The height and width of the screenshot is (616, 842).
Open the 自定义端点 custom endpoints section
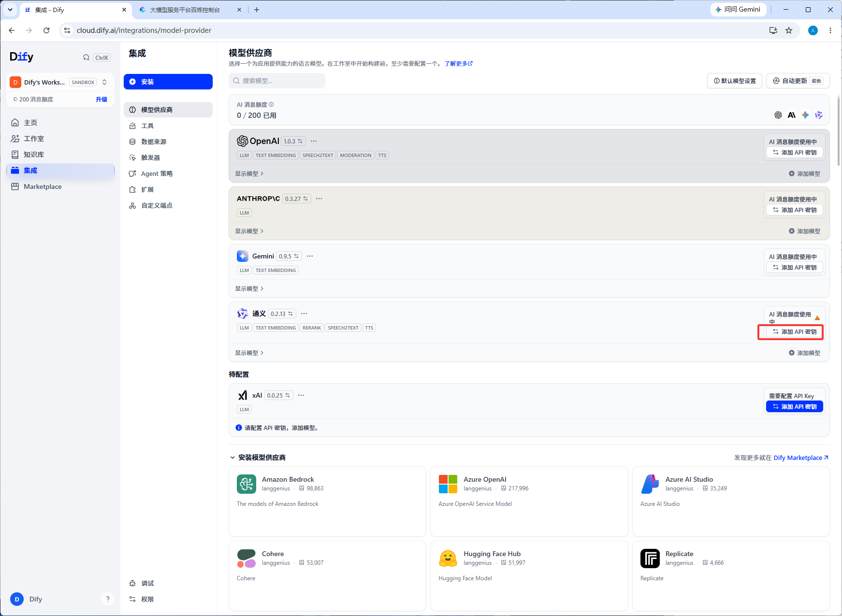[x=168, y=205]
